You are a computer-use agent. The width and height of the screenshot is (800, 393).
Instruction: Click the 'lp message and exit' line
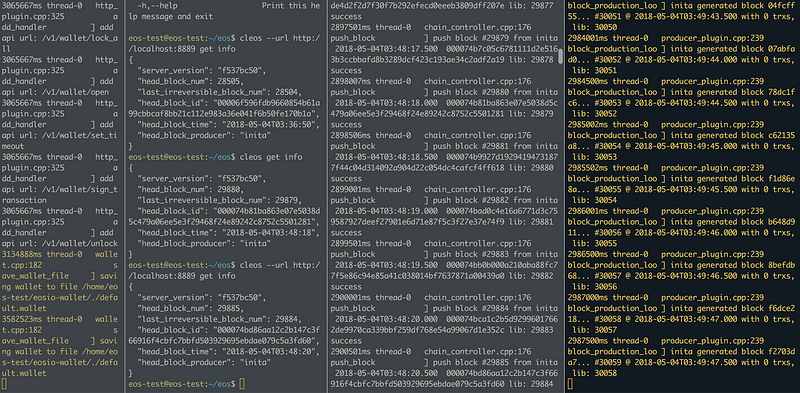coord(170,16)
